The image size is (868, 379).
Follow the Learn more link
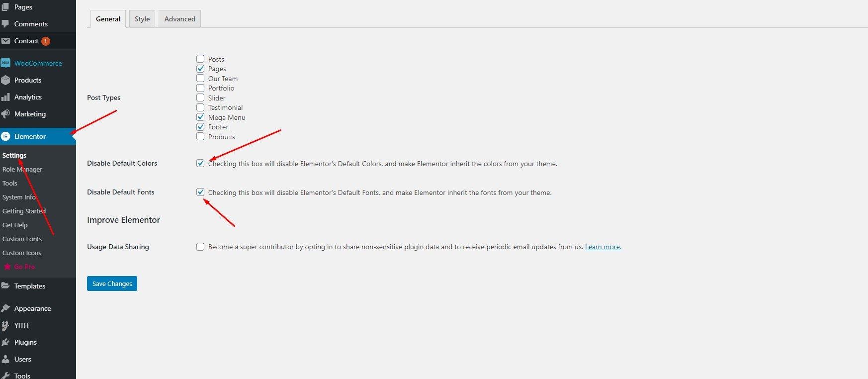click(x=603, y=247)
